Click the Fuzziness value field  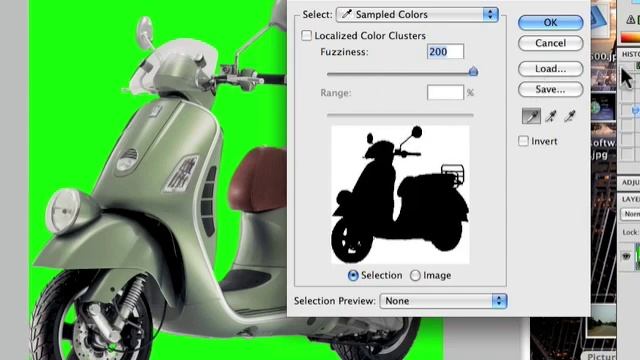[x=445, y=52]
